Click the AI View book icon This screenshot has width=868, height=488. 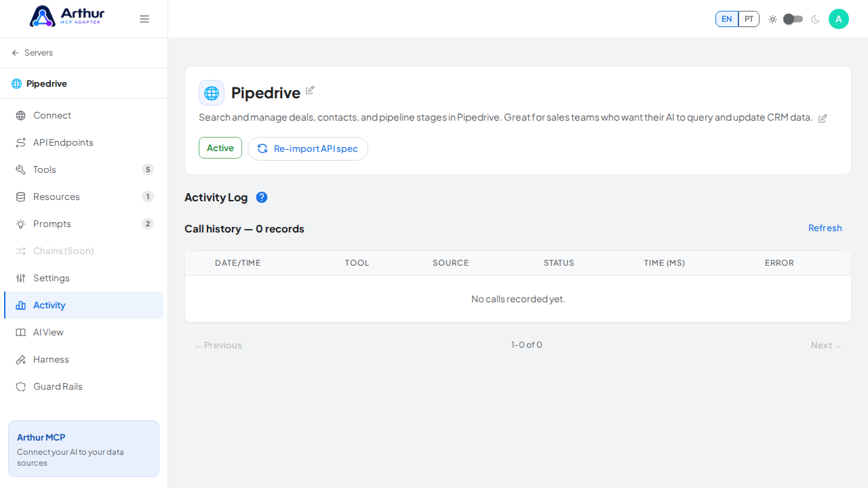(21, 333)
